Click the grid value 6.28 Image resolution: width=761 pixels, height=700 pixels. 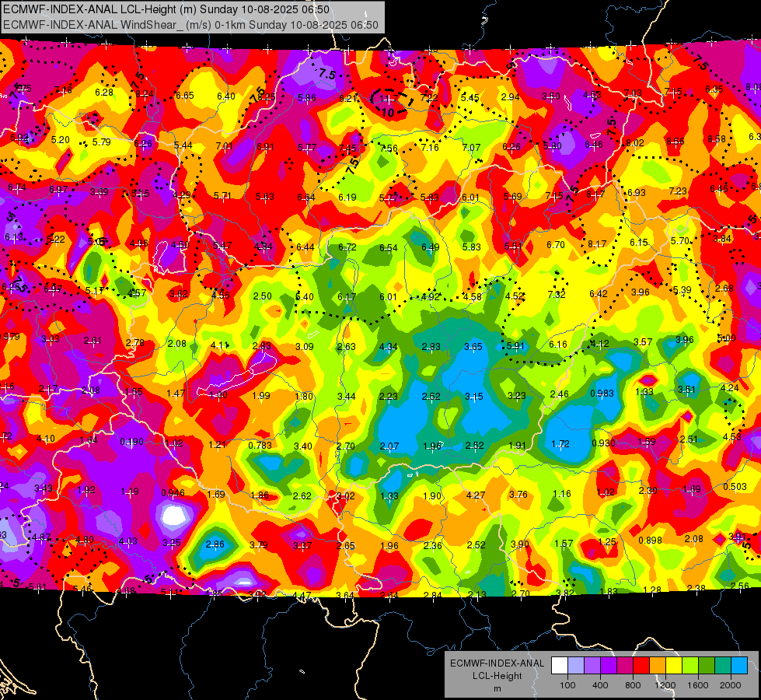104,93
